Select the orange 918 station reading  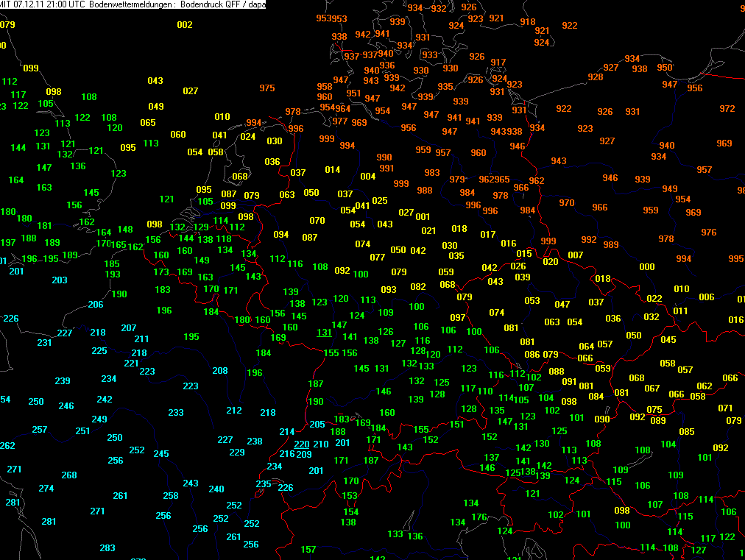528,22
